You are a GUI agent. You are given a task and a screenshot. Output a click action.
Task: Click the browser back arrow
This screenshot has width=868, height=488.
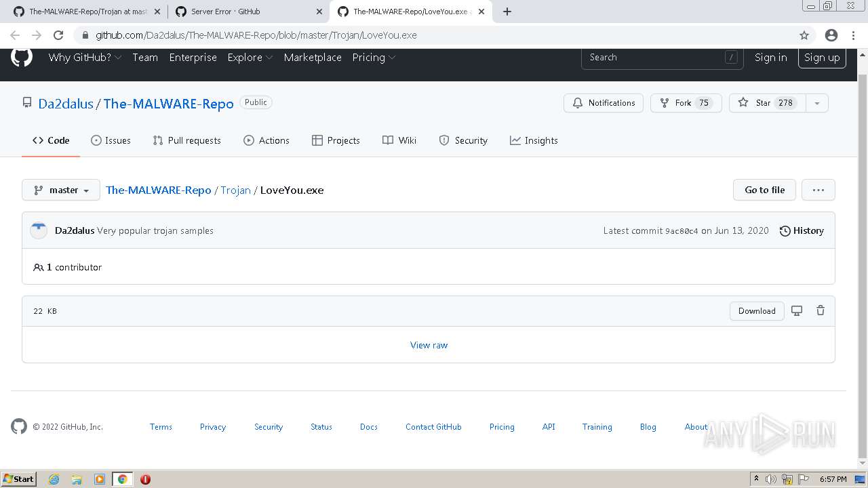15,35
